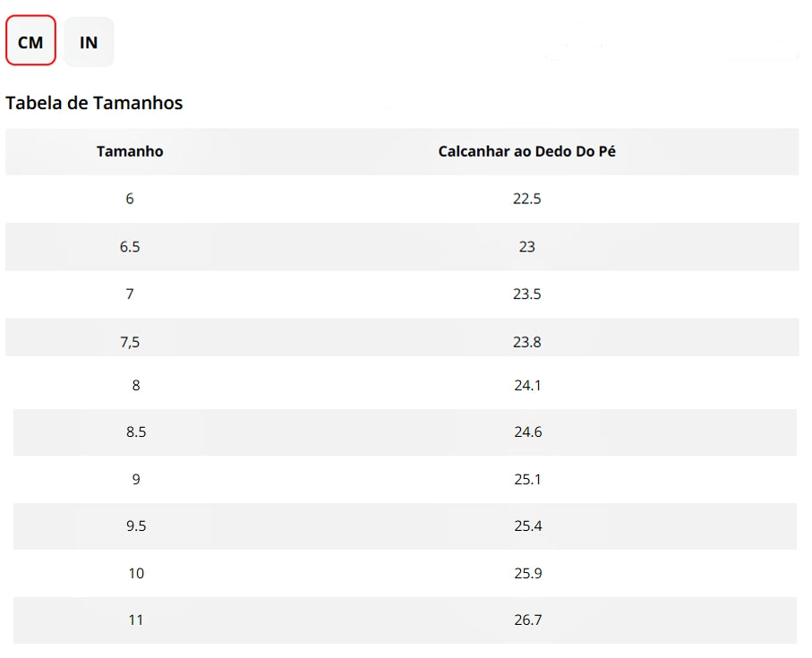Screen dimensions: 812x658
Task: Select size 7 row
Action: point(402,294)
